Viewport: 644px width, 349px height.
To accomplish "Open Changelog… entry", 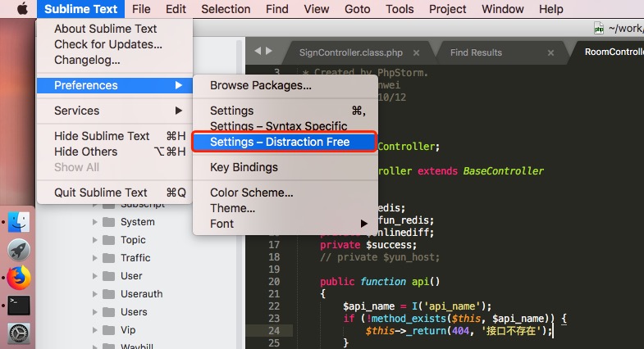I will point(115,61).
